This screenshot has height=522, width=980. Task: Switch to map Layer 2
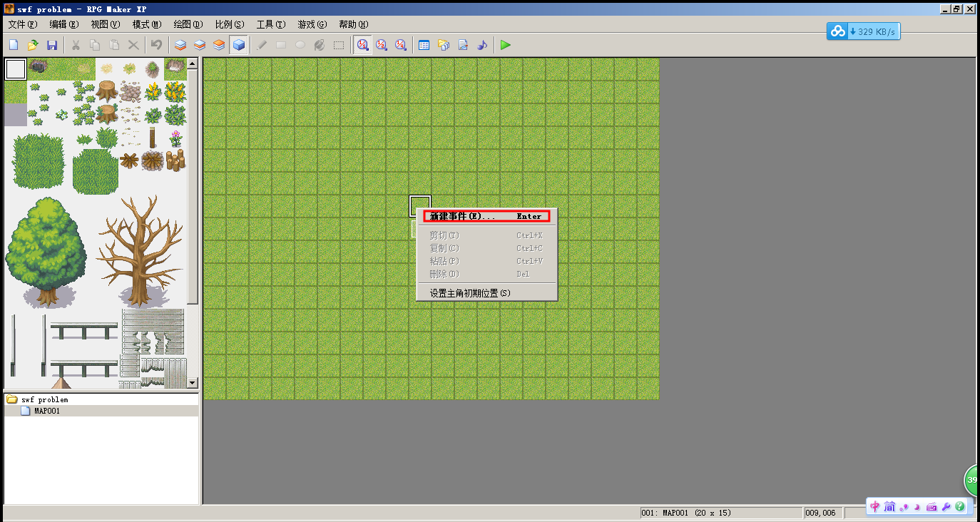(x=200, y=45)
